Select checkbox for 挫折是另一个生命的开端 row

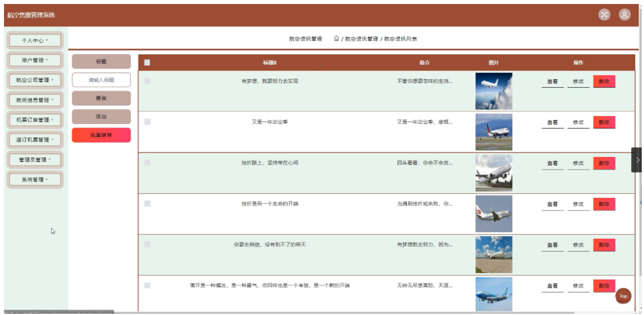pos(147,203)
